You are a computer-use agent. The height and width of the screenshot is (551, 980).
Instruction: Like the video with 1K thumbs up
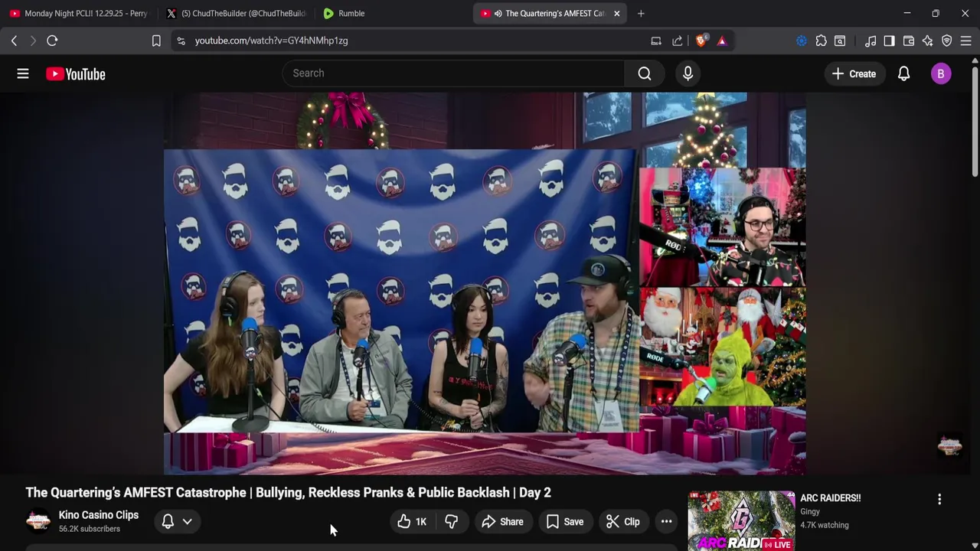click(412, 522)
